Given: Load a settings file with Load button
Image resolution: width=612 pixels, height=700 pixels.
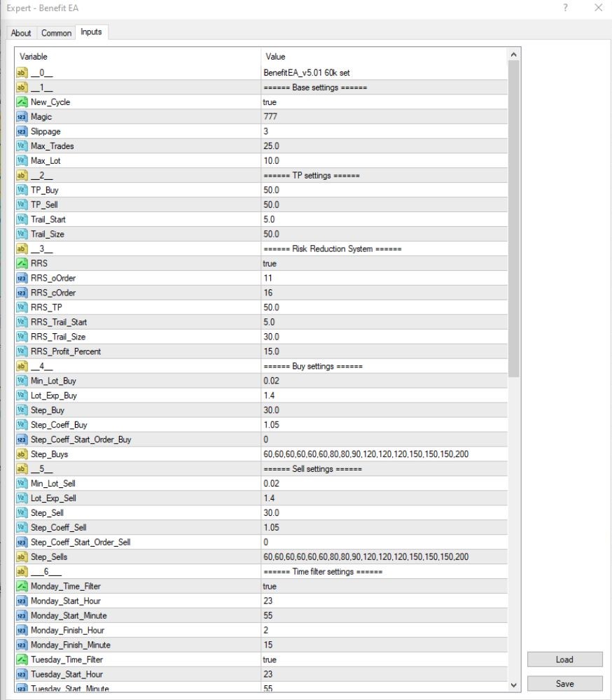Looking at the screenshot, I should 564,659.
